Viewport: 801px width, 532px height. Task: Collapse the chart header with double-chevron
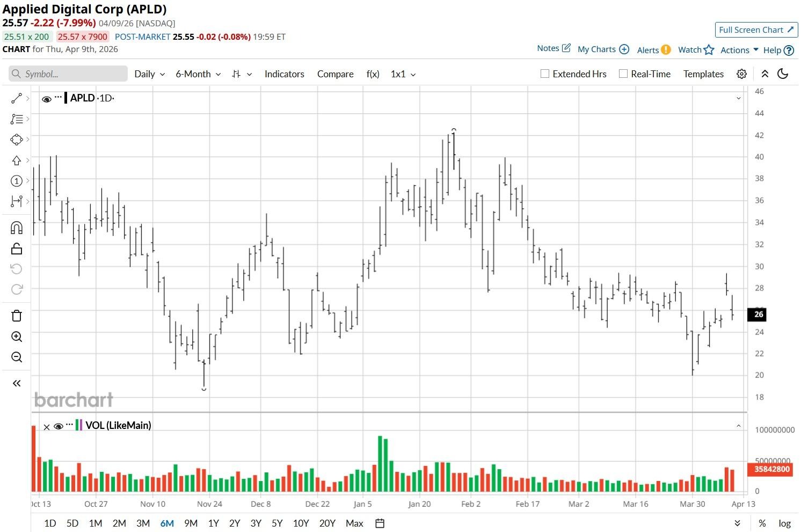765,74
